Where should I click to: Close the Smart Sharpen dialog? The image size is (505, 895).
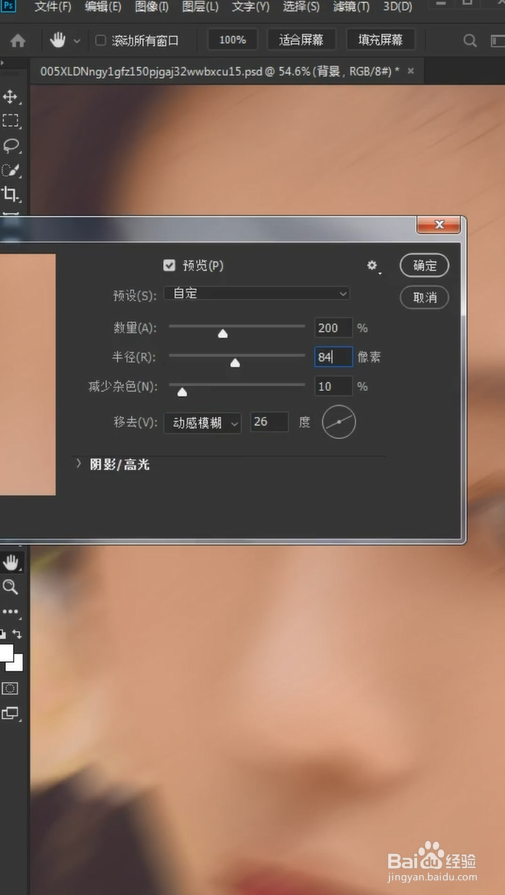438,224
